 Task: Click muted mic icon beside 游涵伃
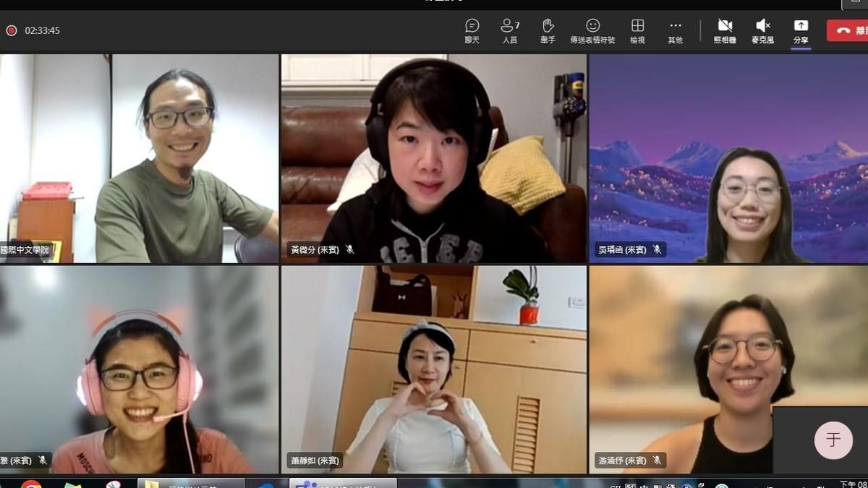pos(658,460)
